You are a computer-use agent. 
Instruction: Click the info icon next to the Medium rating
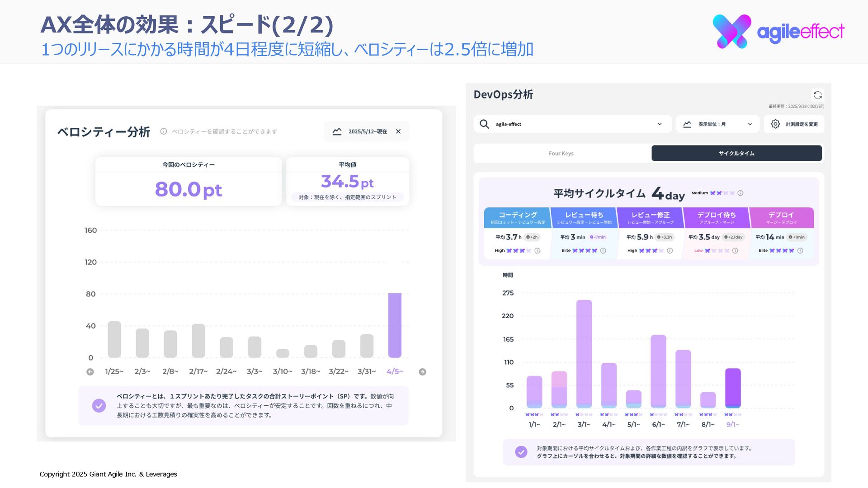741,193
